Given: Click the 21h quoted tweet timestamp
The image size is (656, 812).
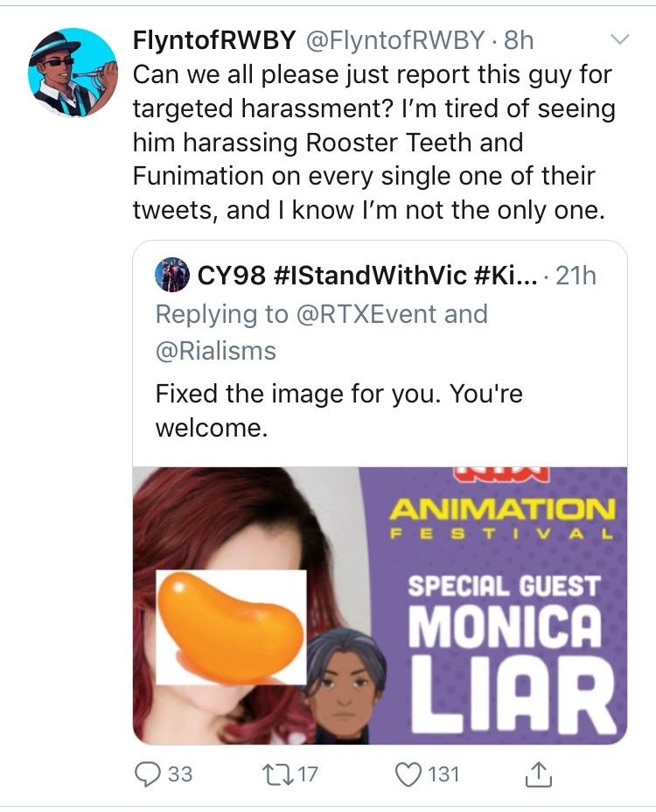Looking at the screenshot, I should 576,276.
